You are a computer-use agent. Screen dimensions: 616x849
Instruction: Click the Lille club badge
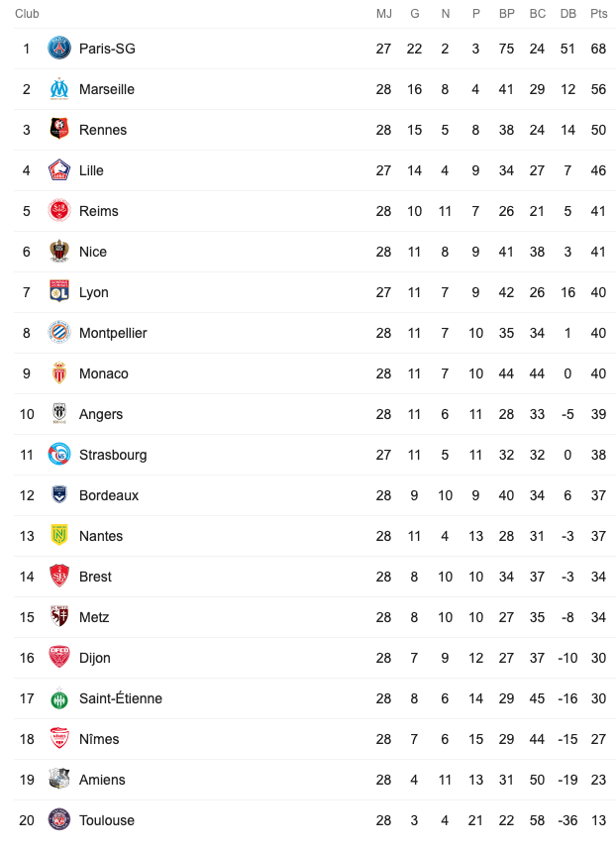click(x=59, y=170)
